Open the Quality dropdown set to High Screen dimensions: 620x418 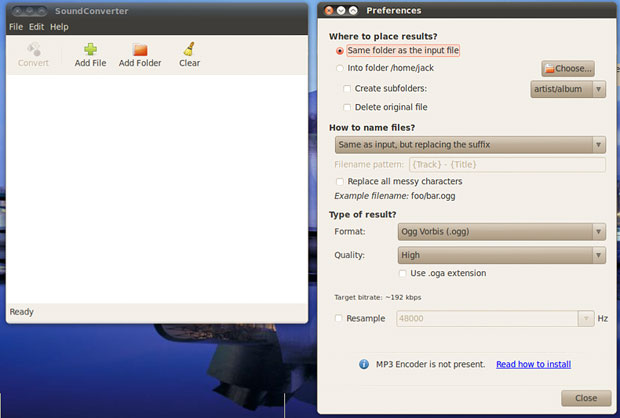[502, 255]
